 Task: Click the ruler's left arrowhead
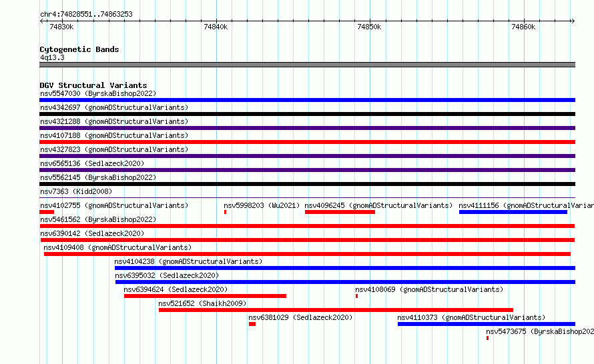pyautogui.click(x=41, y=21)
